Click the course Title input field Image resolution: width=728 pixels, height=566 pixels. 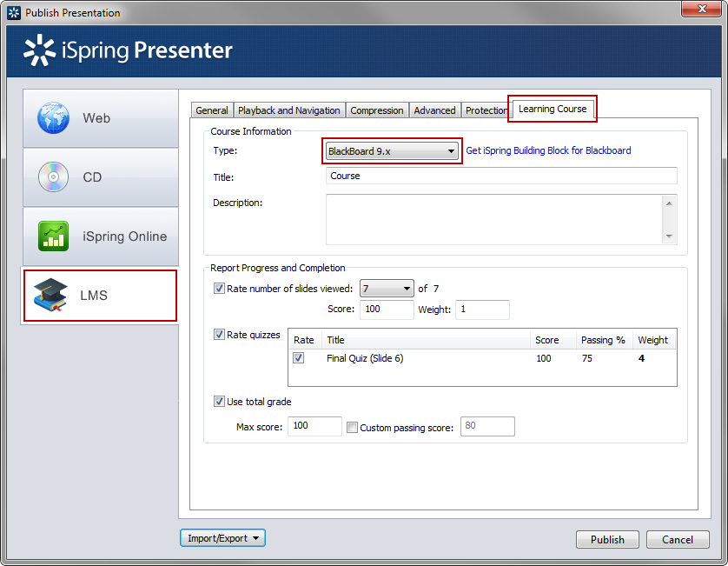coord(501,176)
